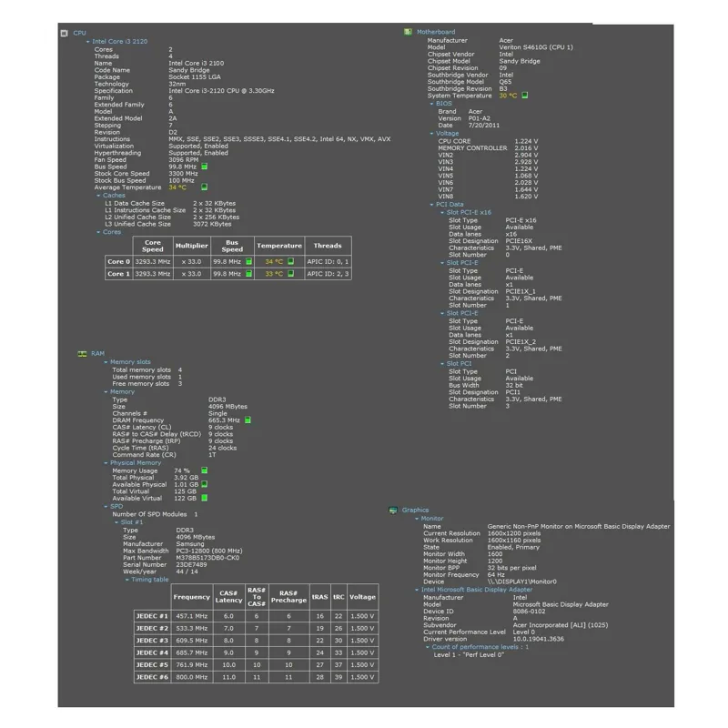Click the Device ID 8086-0102 value

529,612
